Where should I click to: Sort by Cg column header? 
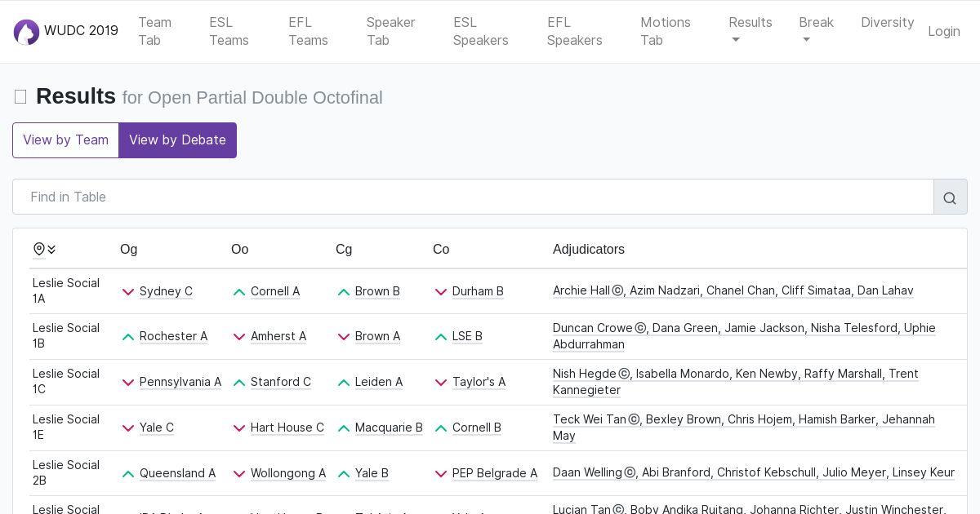point(344,250)
